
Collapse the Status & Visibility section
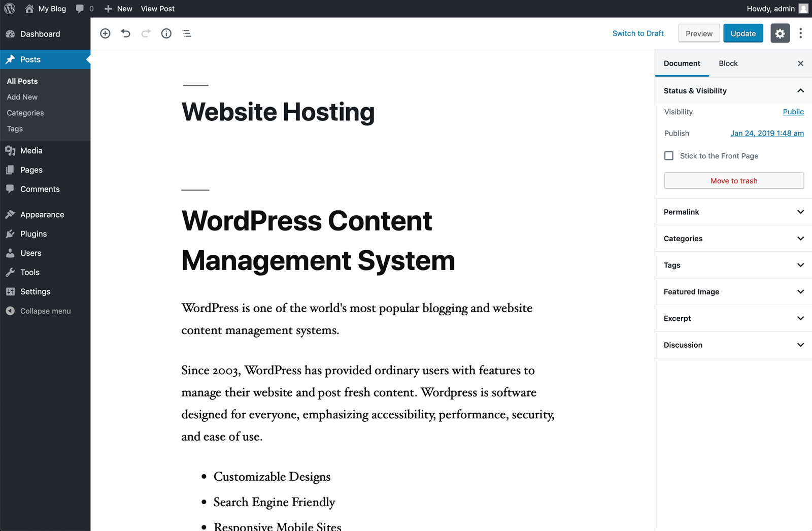coord(733,91)
